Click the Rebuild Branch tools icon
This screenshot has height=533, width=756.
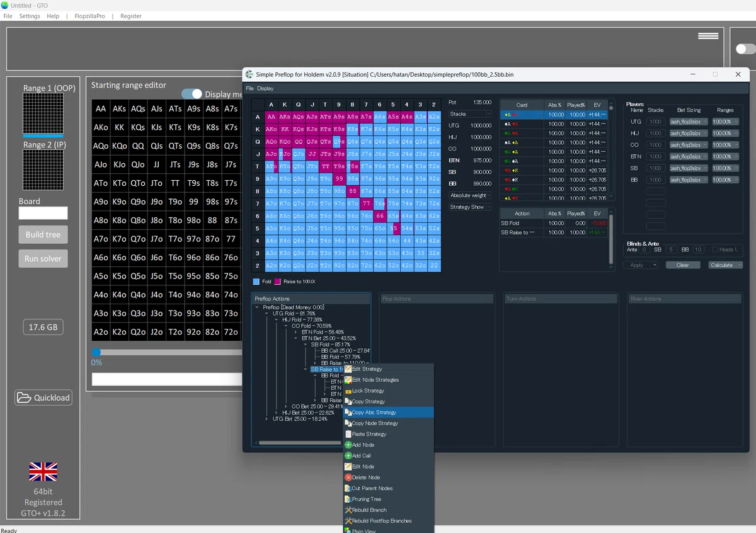(x=348, y=510)
